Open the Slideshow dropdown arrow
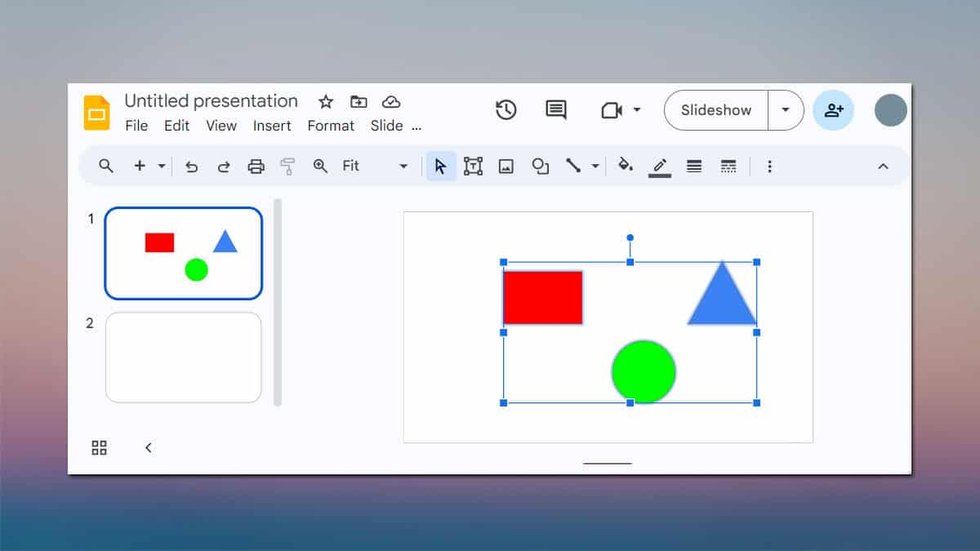The height and width of the screenshot is (551, 980). point(785,110)
